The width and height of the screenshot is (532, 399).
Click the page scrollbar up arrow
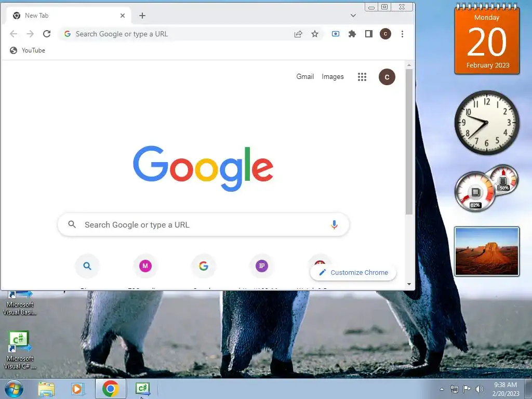(x=409, y=65)
